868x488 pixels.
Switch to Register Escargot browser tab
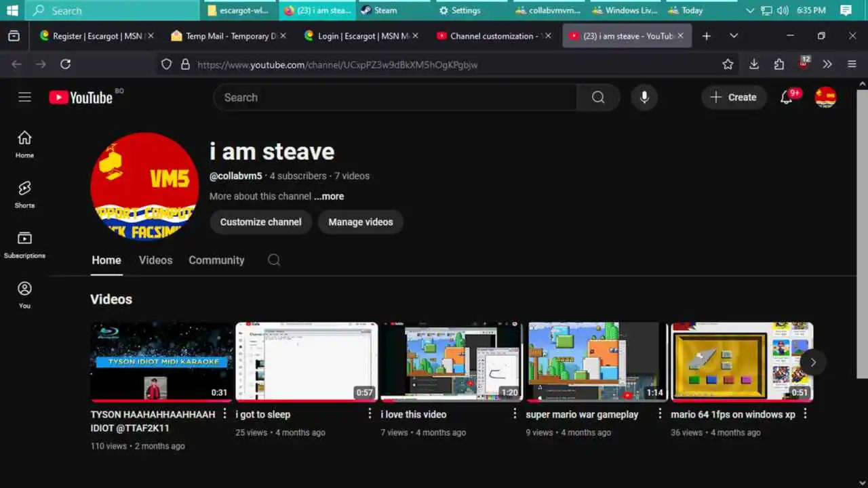[97, 36]
